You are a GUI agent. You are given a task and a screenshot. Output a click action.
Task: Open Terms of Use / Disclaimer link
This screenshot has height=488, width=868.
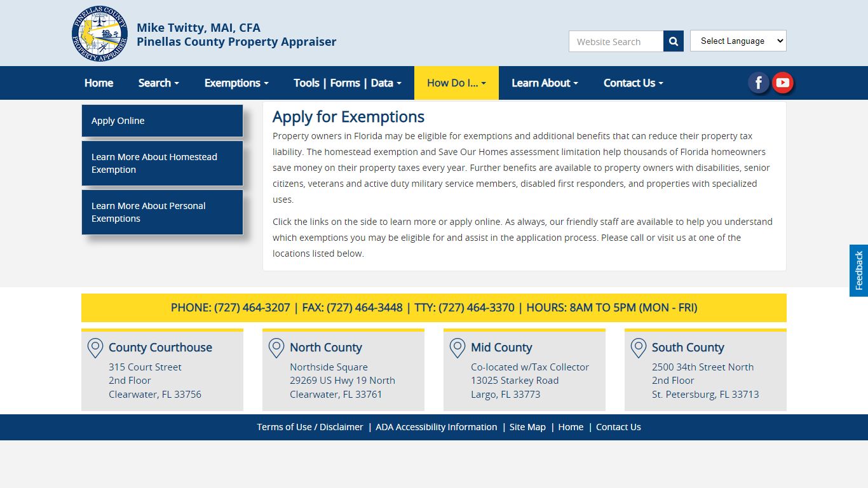310,427
